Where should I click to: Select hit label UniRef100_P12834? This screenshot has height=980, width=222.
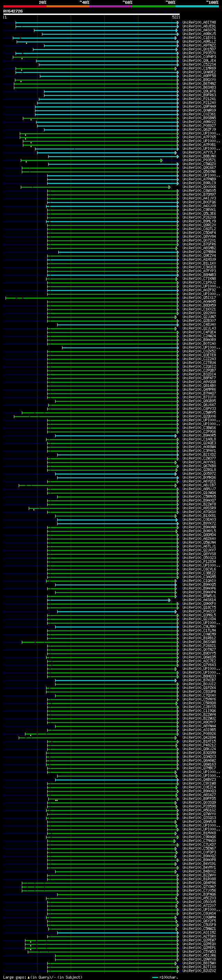pyautogui.click(x=199, y=561)
